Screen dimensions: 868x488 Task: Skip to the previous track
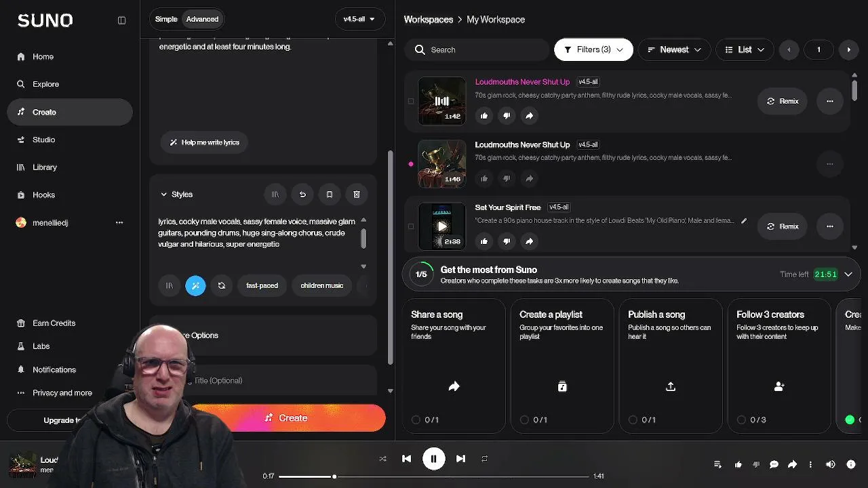coord(407,459)
